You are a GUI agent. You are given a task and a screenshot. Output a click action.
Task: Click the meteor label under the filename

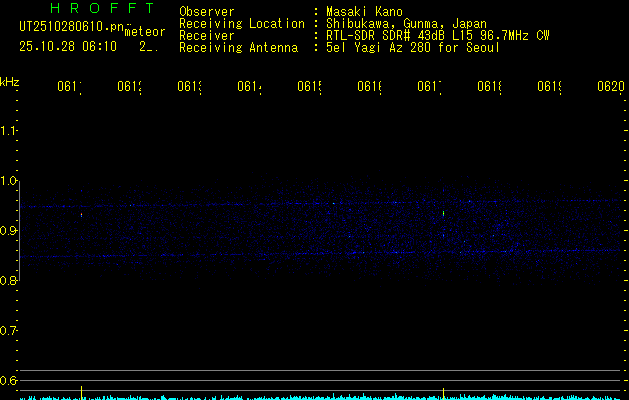(145, 31)
